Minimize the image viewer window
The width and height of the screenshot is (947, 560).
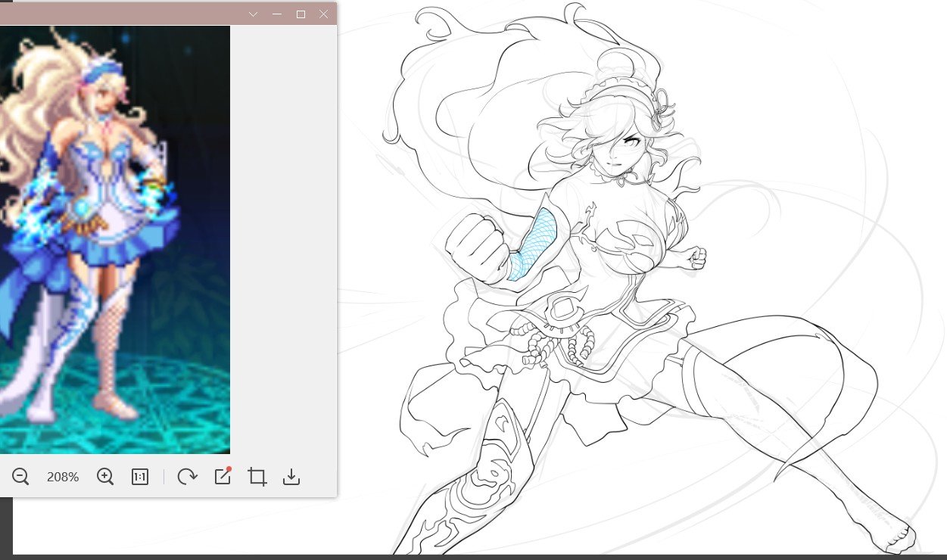click(x=277, y=14)
